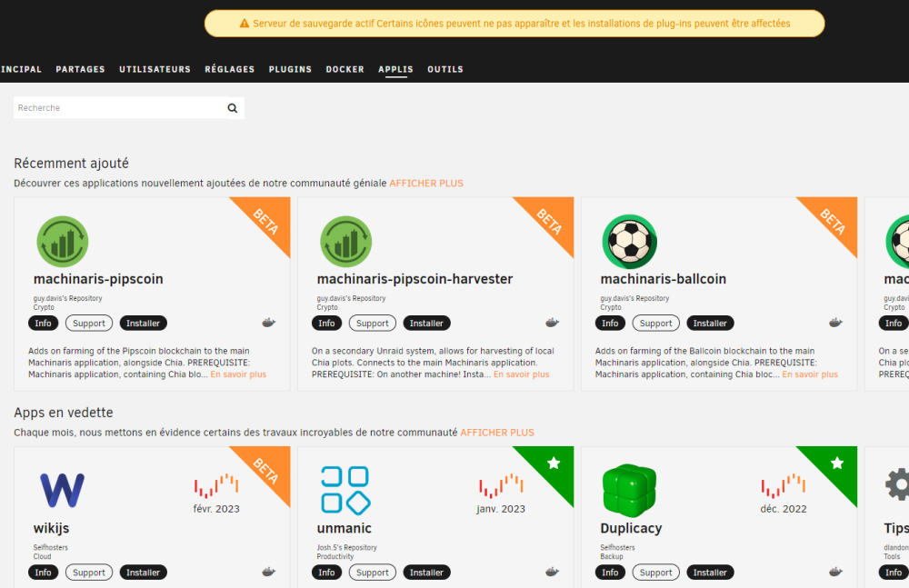Click Installer button for wikijs

144,573
